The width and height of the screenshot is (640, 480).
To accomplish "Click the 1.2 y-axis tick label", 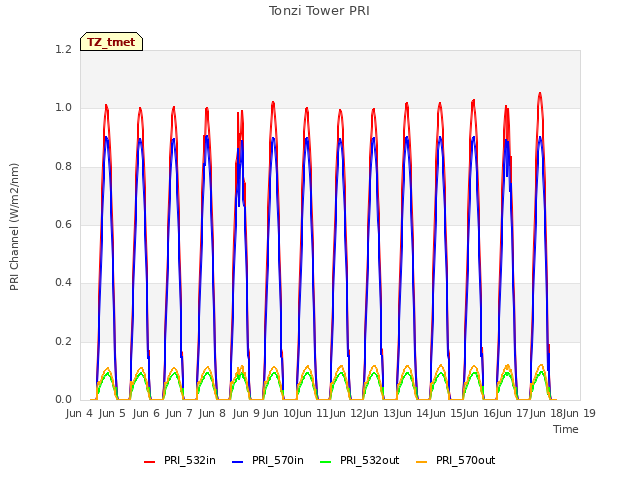I will point(63,49).
